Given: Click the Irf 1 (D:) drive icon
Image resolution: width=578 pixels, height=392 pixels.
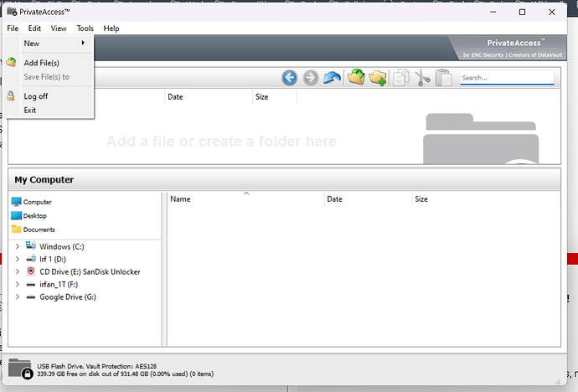Looking at the screenshot, I should pyautogui.click(x=31, y=259).
